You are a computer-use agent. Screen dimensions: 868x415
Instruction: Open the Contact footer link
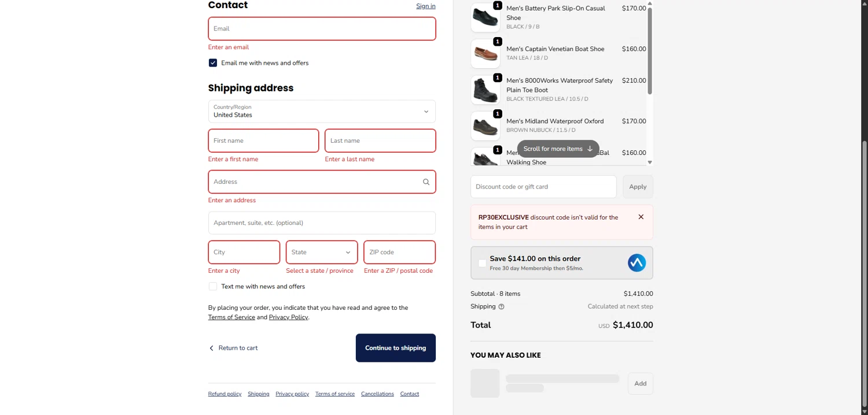point(410,394)
